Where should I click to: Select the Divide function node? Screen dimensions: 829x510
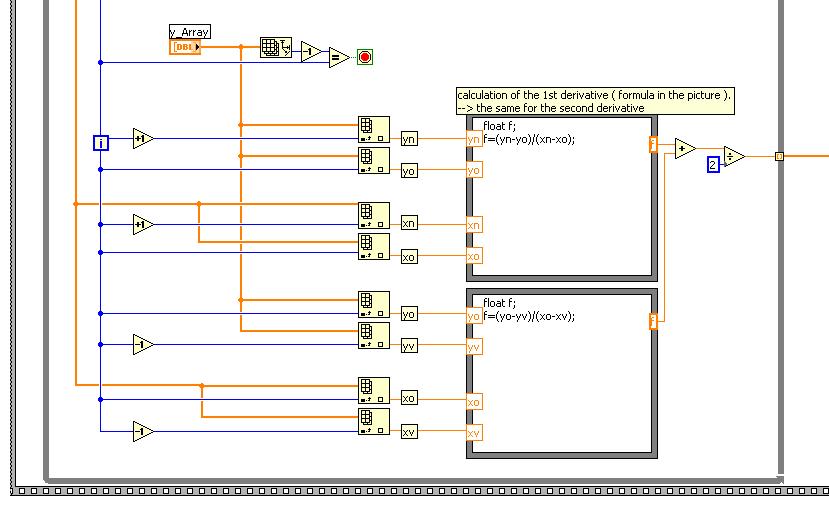click(x=734, y=156)
